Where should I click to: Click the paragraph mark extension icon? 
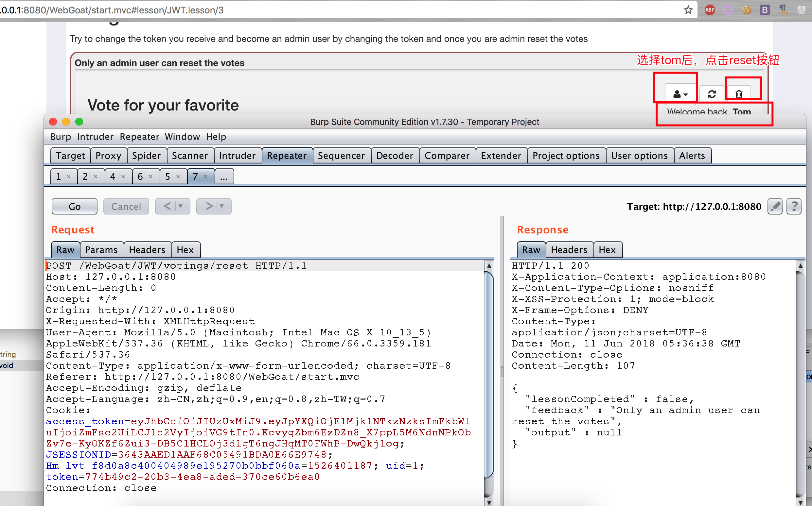pos(783,9)
